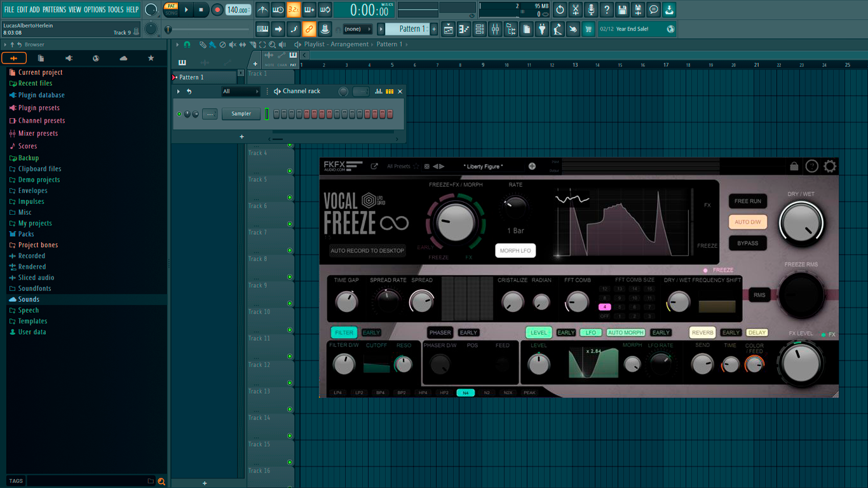Click the help question mark toolbar icon
868x488 pixels.
click(x=607, y=10)
